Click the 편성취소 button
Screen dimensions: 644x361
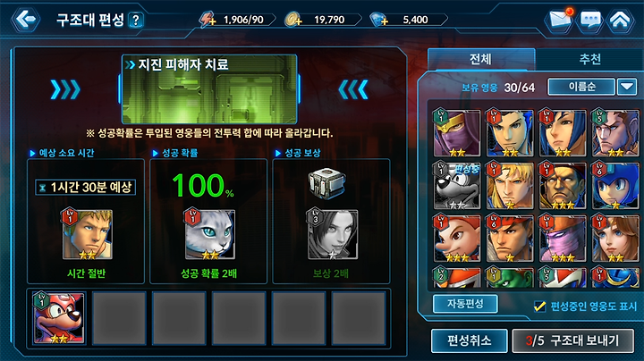coord(469,340)
